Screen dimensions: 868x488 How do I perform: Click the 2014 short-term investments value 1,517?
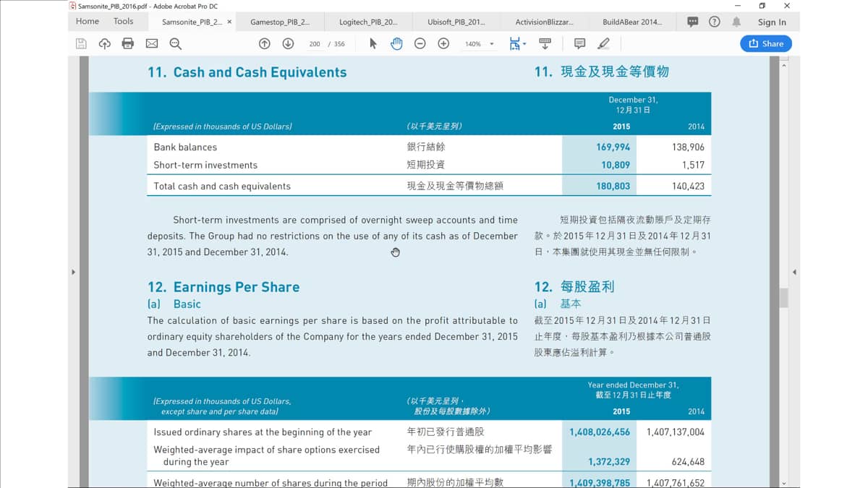(693, 165)
